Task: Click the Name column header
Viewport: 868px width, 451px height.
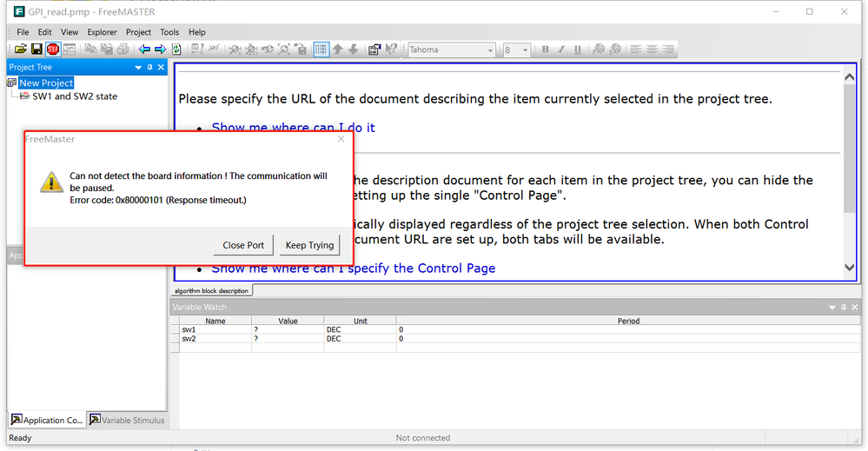Action: pos(215,321)
